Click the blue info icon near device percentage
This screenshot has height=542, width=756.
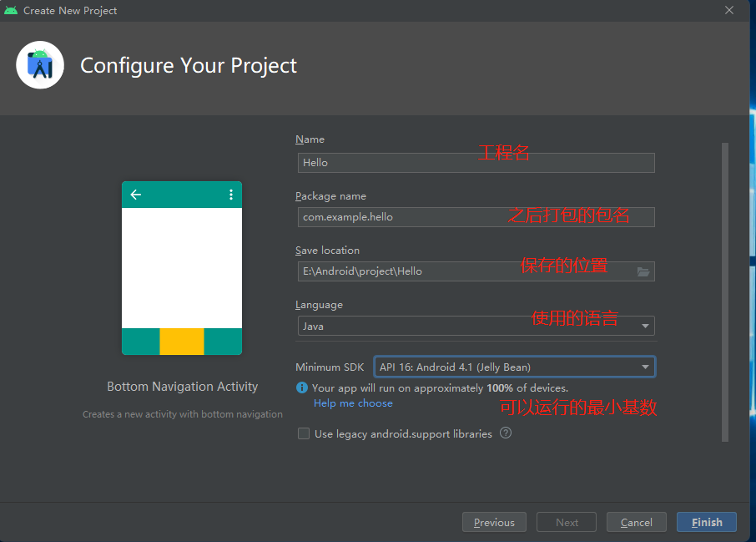click(302, 388)
